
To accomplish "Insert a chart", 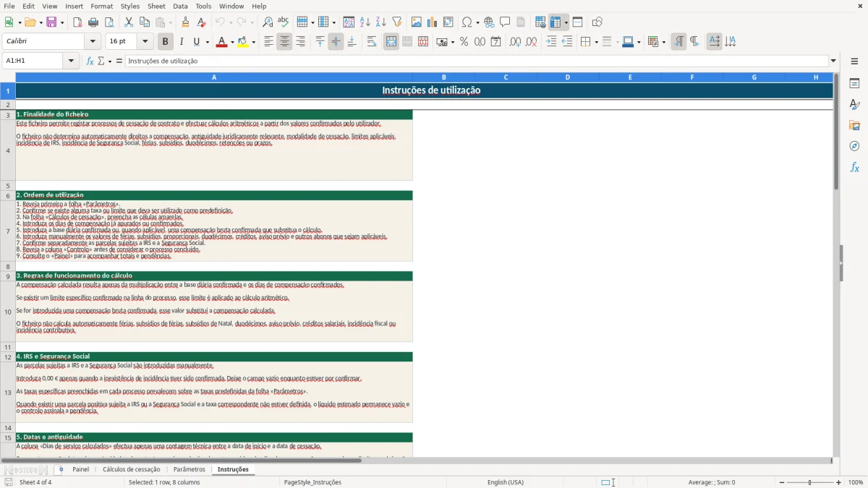I will (433, 22).
